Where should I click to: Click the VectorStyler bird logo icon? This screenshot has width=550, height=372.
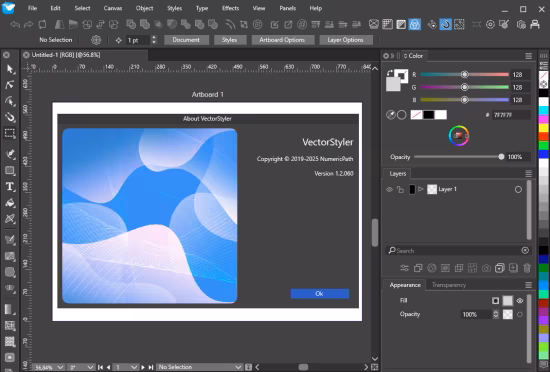tap(8, 8)
